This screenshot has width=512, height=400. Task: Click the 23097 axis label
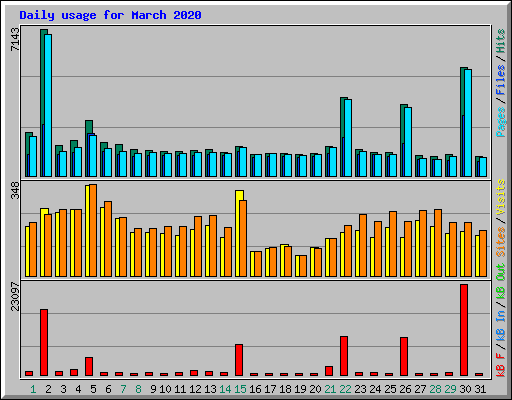[x=15, y=296]
